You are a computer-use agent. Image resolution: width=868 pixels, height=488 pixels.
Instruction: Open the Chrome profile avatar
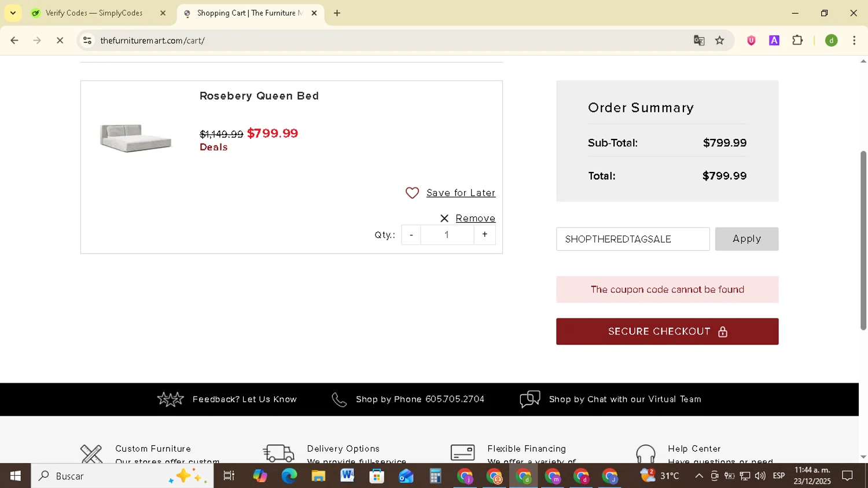(832, 41)
